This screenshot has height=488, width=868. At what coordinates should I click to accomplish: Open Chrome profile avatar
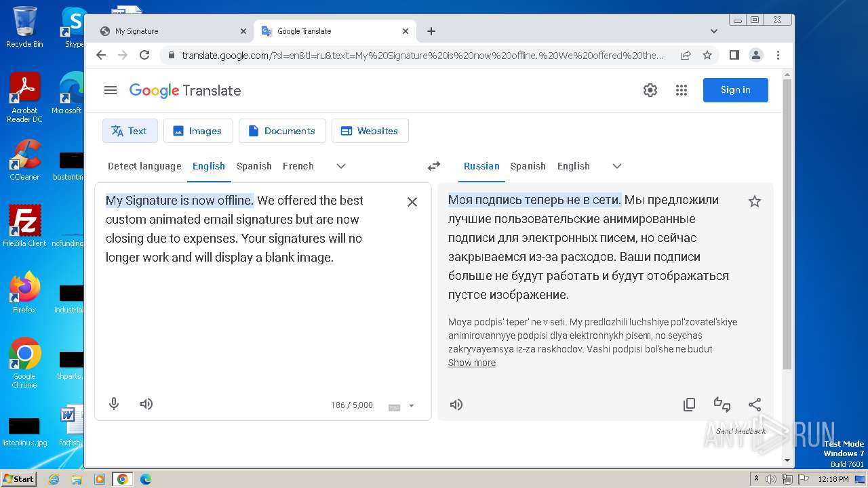pyautogui.click(x=756, y=55)
